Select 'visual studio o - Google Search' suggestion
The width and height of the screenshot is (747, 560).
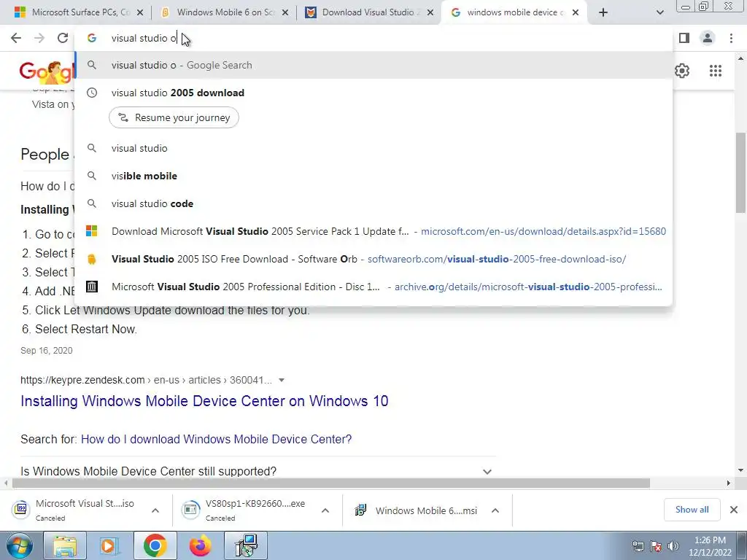pyautogui.click(x=373, y=65)
